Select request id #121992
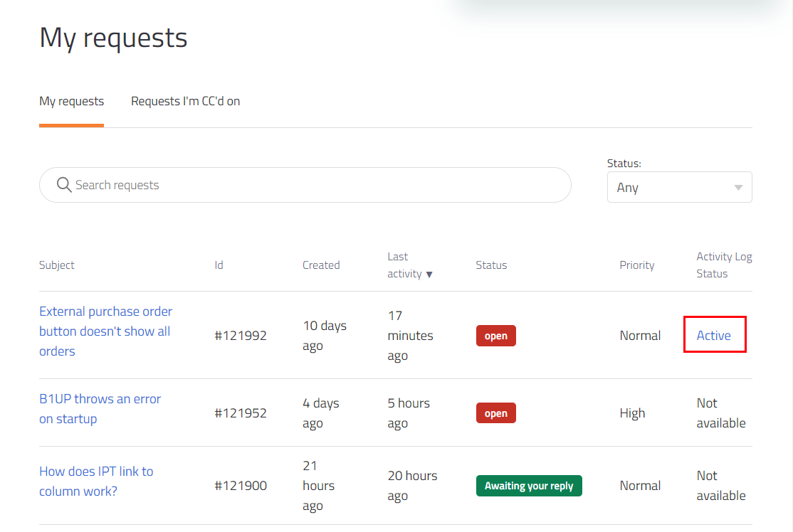This screenshot has width=793, height=532. pos(240,336)
